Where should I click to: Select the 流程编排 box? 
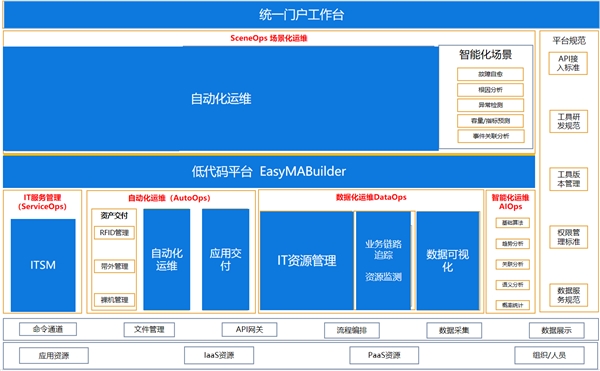coord(352,330)
